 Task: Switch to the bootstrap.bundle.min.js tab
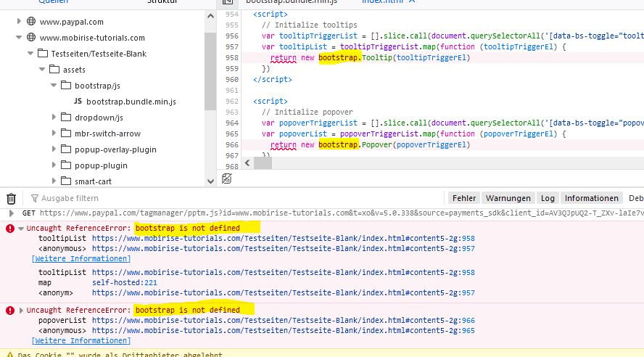tap(292, 2)
